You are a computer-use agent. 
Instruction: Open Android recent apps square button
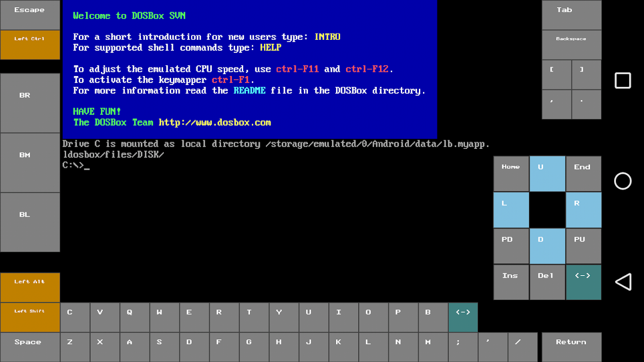point(623,81)
